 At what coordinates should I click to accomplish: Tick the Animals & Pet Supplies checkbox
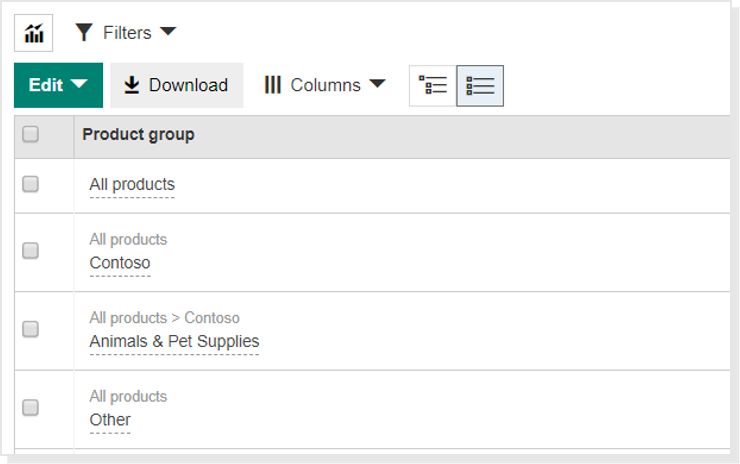click(31, 328)
